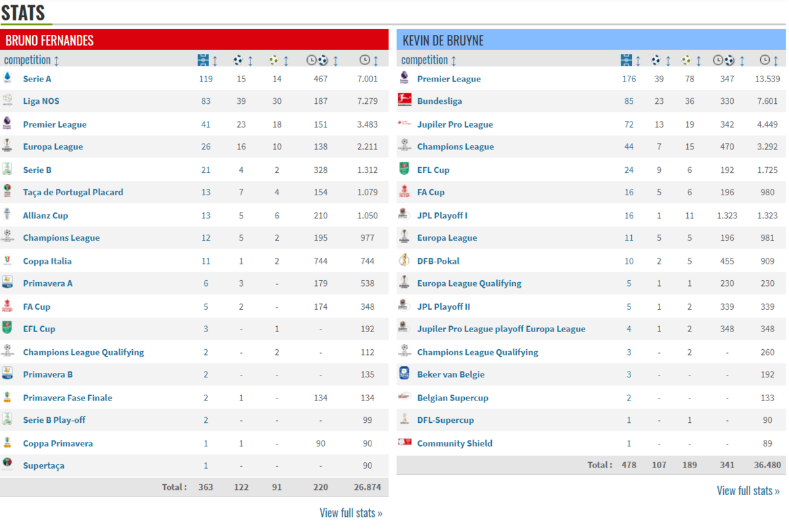This screenshot has width=789, height=532.
Task: Open the Liga NOS competition link
Action: click(x=41, y=101)
